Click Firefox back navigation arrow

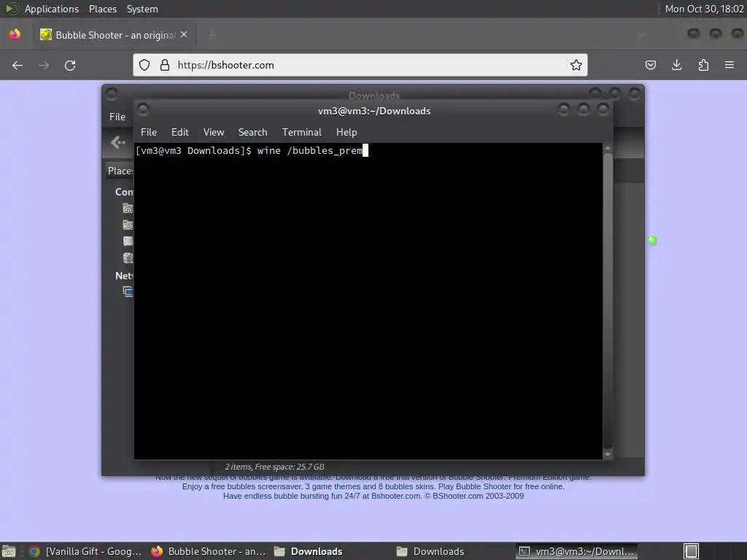click(x=18, y=65)
